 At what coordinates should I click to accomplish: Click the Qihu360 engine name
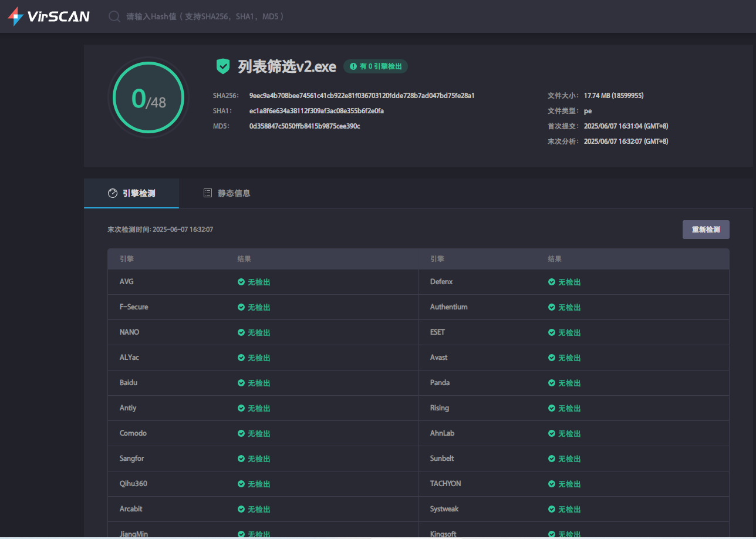click(x=133, y=484)
